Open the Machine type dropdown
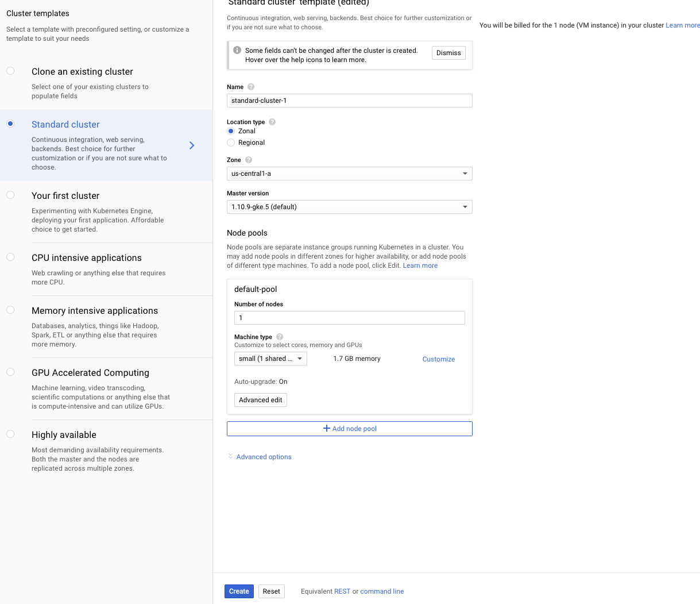This screenshot has width=700, height=604. 270,359
